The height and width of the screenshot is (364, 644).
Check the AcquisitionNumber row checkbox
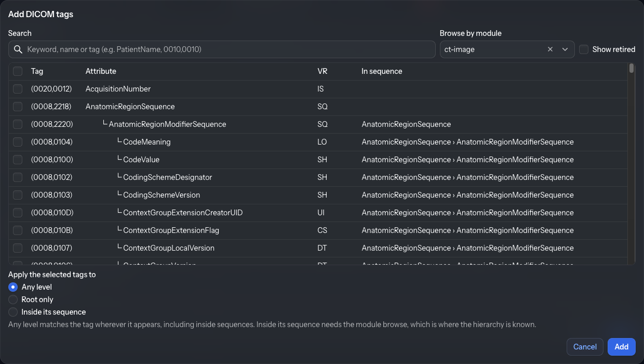coord(18,89)
